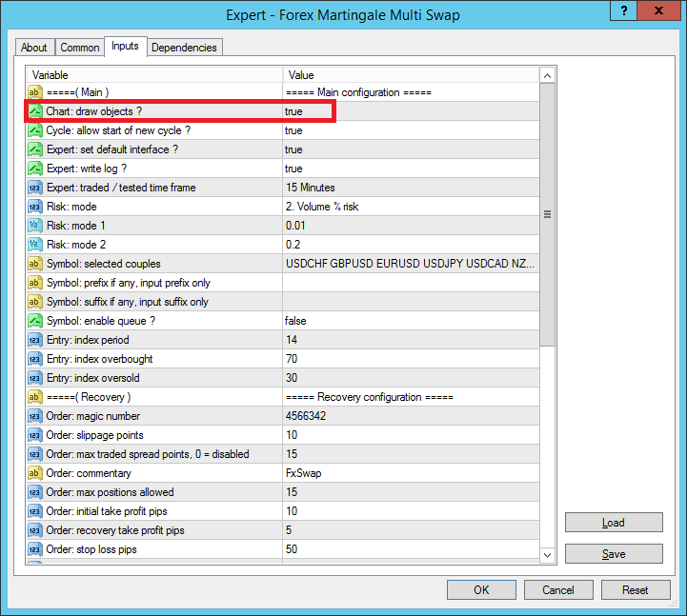Screen dimensions: 687x616
Task: Click the Cancel button
Action: pyautogui.click(x=558, y=589)
